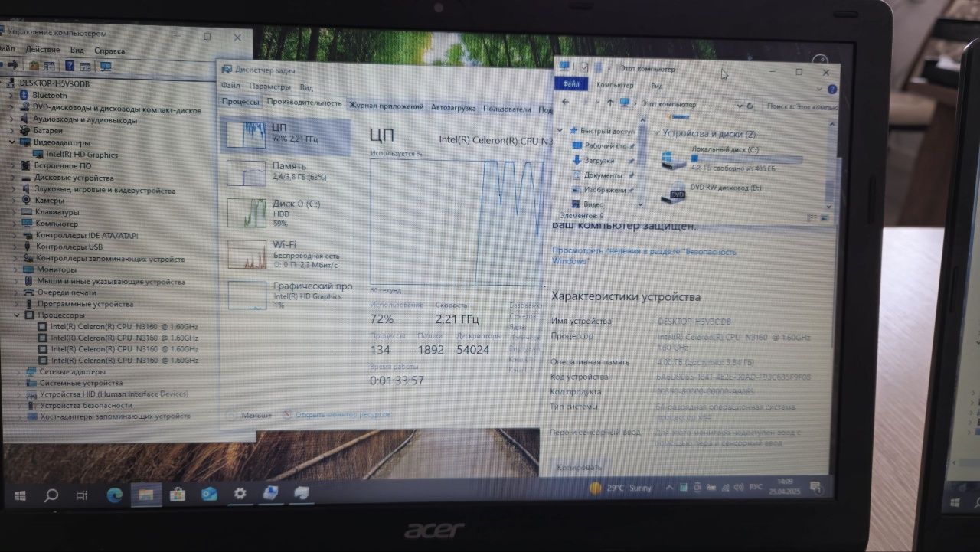Open Explorer help with the blue question mark
The height and width of the screenshot is (552, 980).
(832, 89)
